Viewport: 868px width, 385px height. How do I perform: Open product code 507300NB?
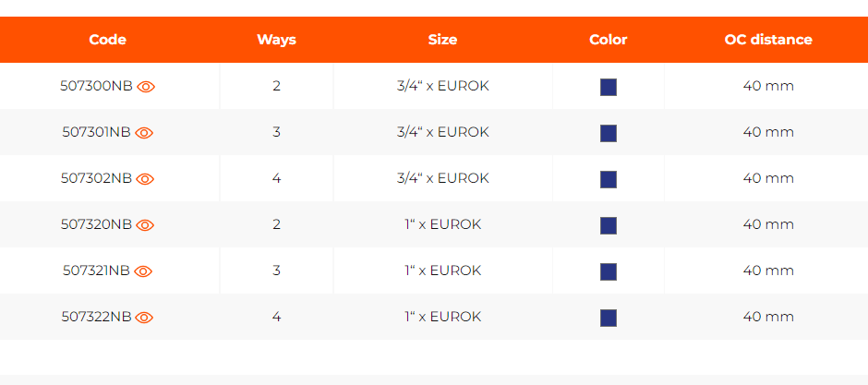96,86
